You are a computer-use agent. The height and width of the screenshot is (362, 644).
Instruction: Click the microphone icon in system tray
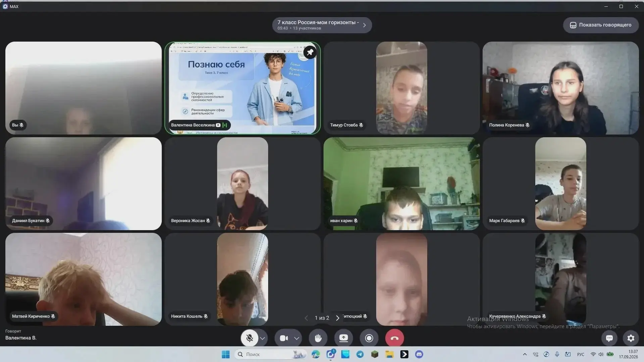557,354
